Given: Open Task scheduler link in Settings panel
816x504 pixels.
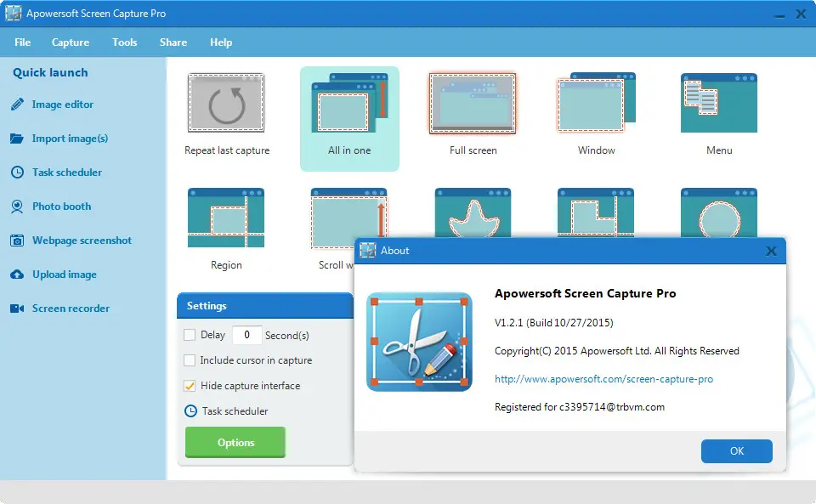Looking at the screenshot, I should 235,411.
